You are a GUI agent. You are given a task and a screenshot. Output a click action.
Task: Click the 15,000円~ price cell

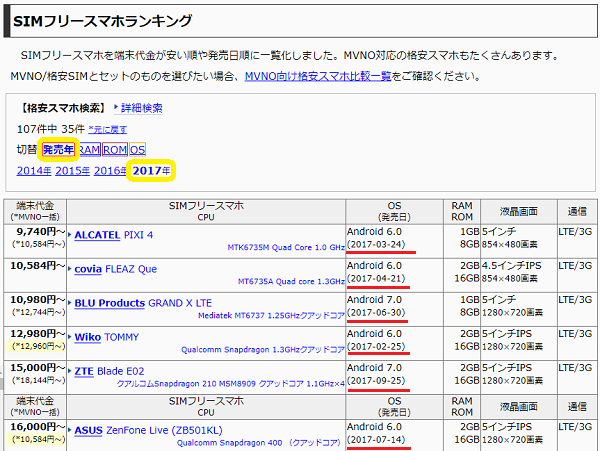pyautogui.click(x=35, y=377)
